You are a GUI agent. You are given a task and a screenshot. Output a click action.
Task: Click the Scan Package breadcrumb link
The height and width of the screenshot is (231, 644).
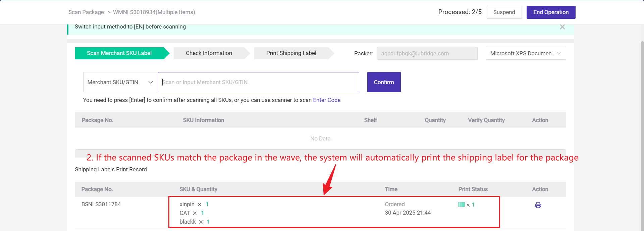click(86, 12)
